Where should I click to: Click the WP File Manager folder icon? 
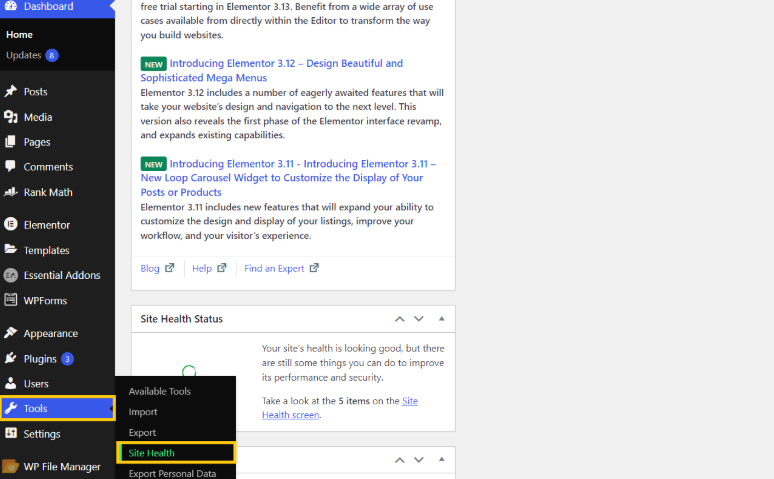[10, 466]
